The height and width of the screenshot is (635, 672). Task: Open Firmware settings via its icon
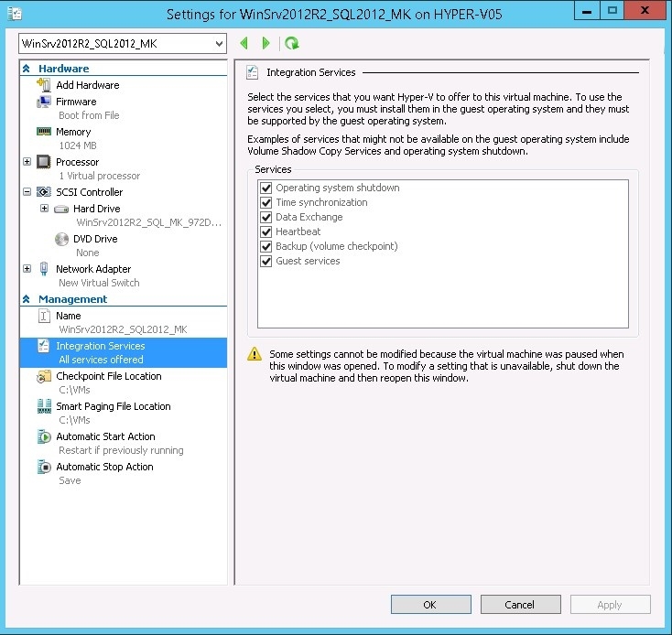coord(43,102)
